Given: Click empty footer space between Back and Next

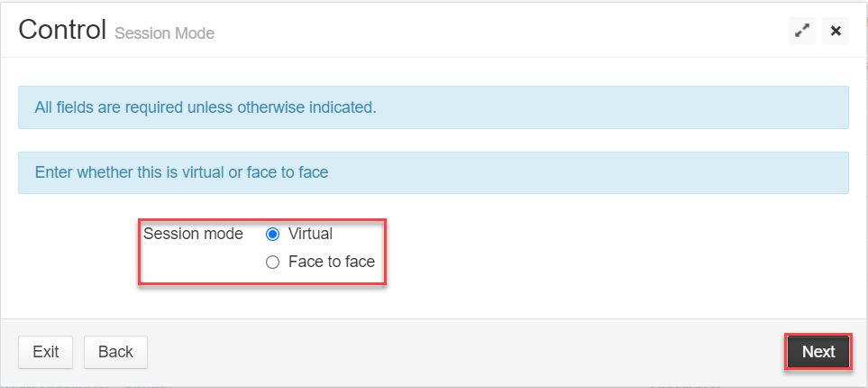Looking at the screenshot, I should coord(465,352).
